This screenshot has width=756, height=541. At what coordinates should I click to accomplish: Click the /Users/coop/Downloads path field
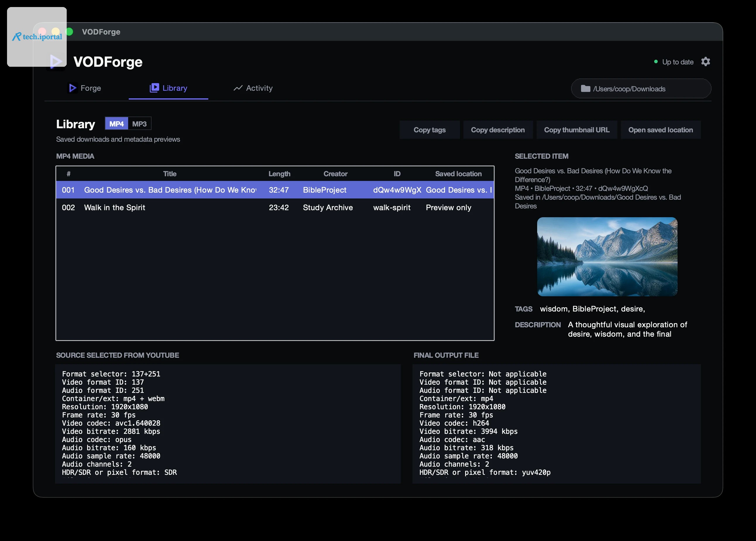click(641, 89)
